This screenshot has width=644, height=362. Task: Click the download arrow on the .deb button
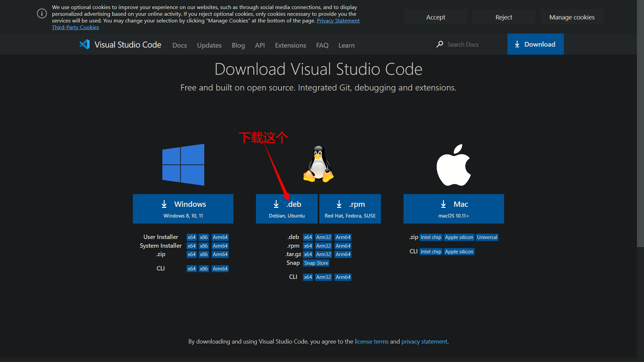(x=276, y=204)
